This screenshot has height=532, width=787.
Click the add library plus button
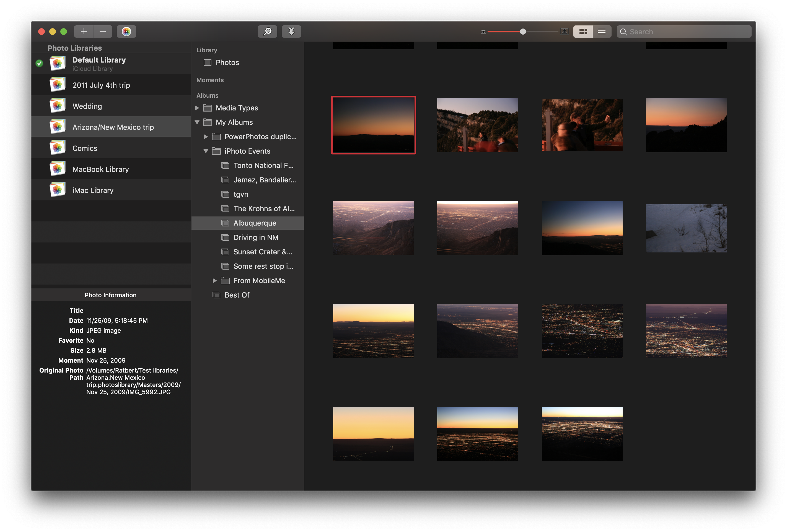tap(84, 32)
